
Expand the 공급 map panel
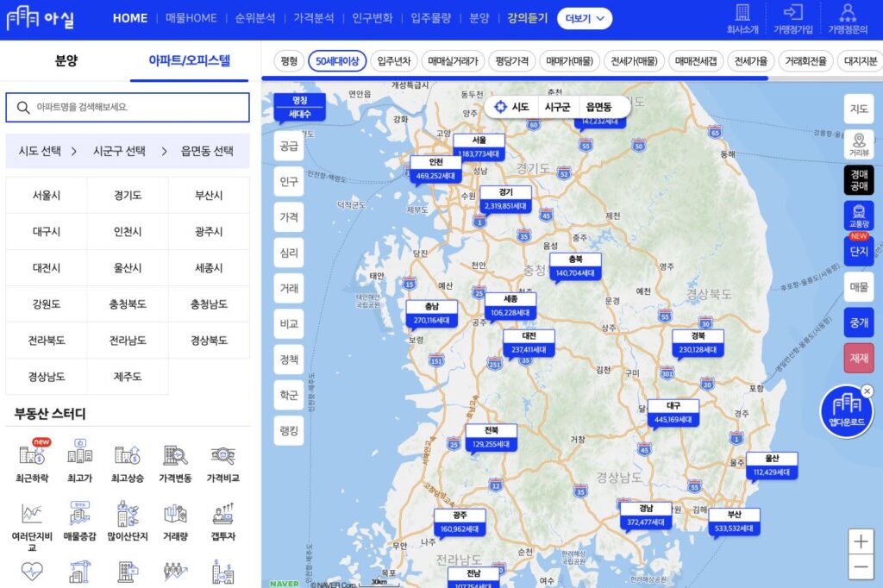click(289, 147)
